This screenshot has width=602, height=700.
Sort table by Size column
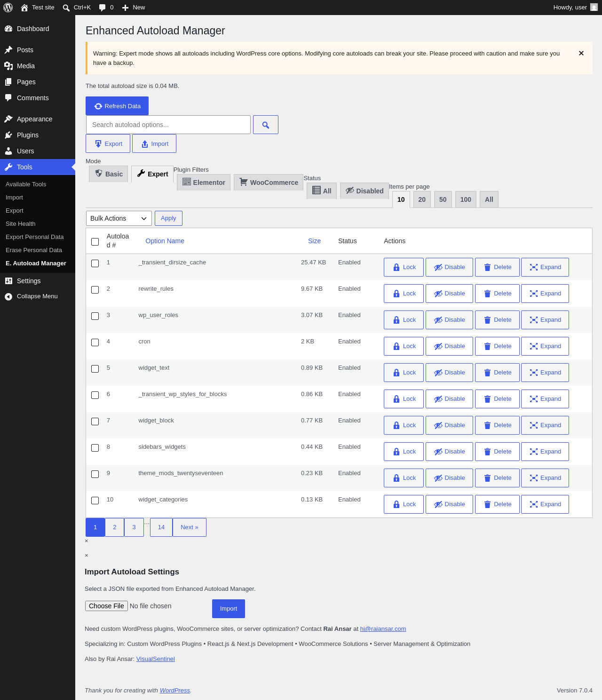tap(314, 241)
